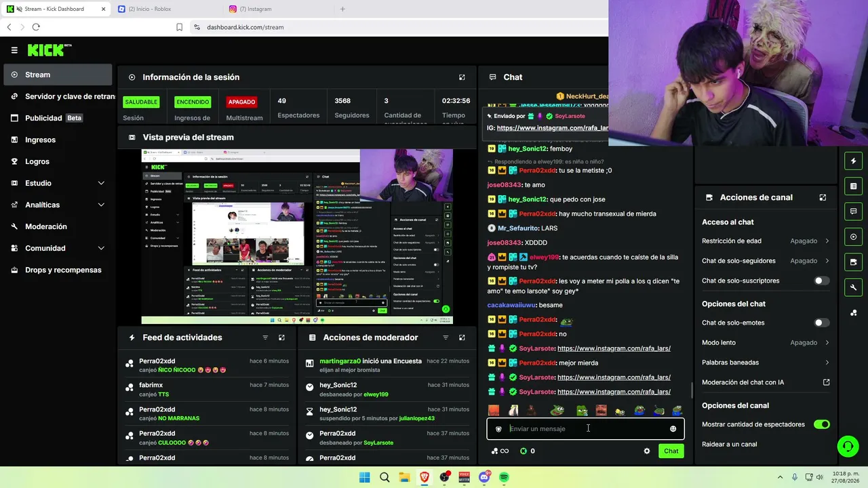Filter the Acciones de moderador list

tap(446, 338)
